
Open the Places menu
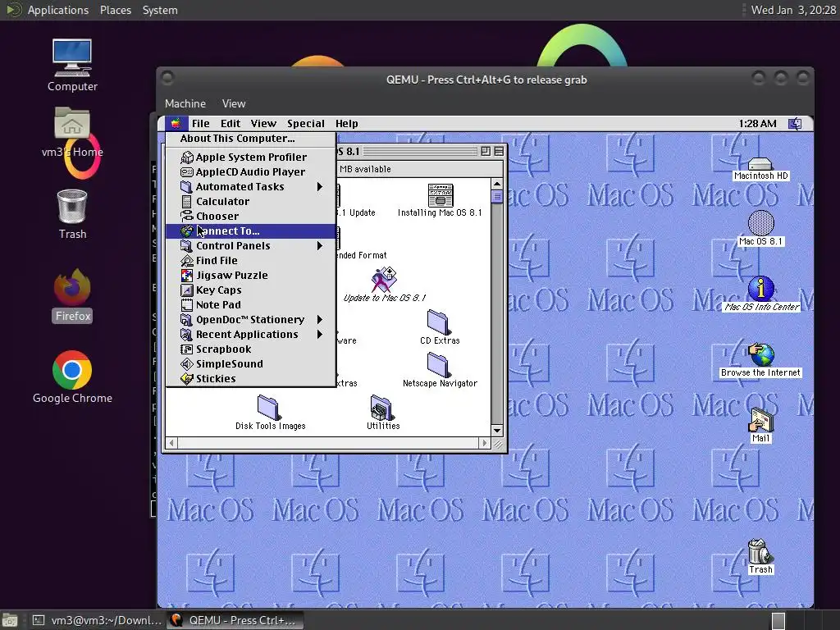coord(116,10)
